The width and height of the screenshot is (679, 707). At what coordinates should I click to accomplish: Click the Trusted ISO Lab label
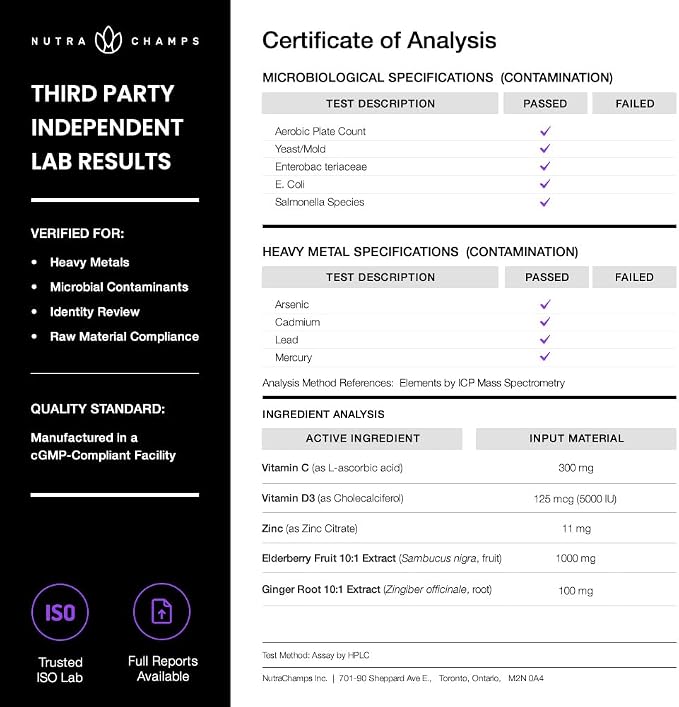pos(60,670)
